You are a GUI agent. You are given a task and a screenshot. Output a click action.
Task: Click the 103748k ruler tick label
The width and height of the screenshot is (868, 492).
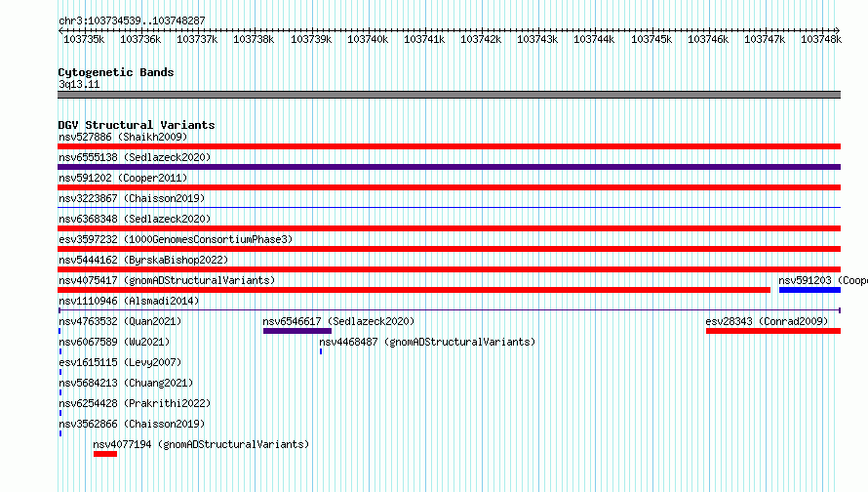821,39
